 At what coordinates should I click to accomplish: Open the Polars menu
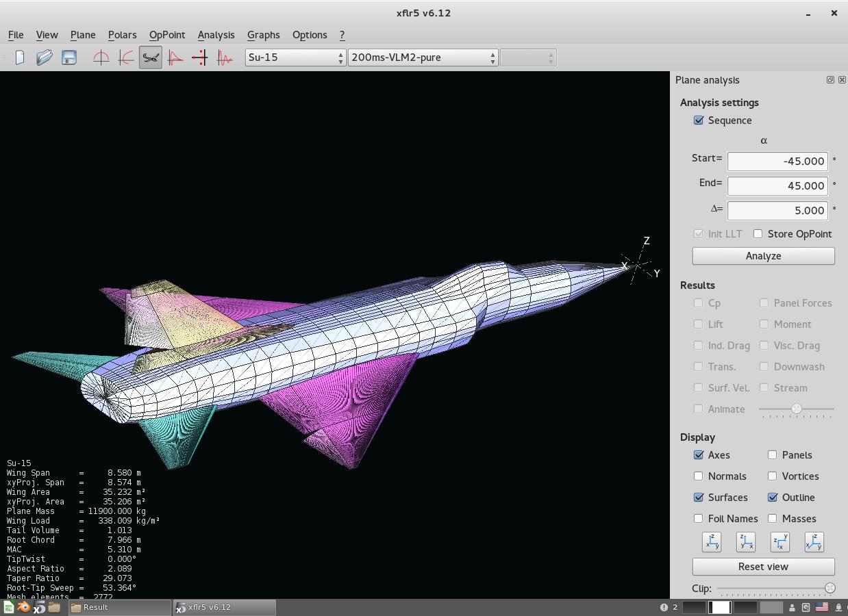coord(122,35)
